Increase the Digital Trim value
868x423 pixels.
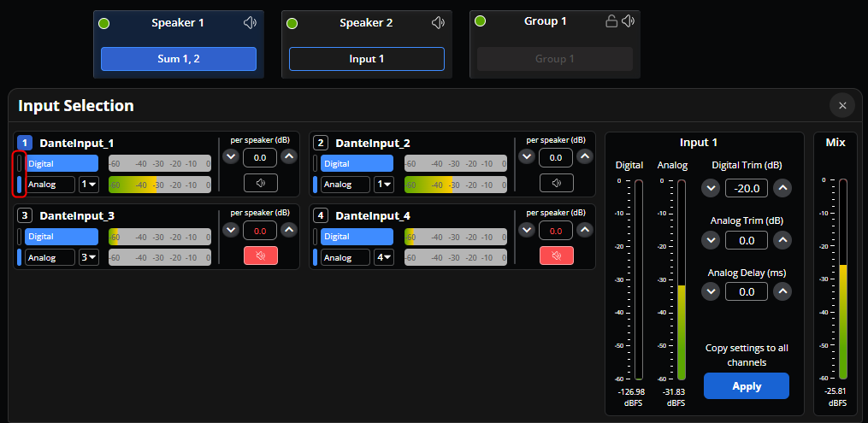point(782,189)
